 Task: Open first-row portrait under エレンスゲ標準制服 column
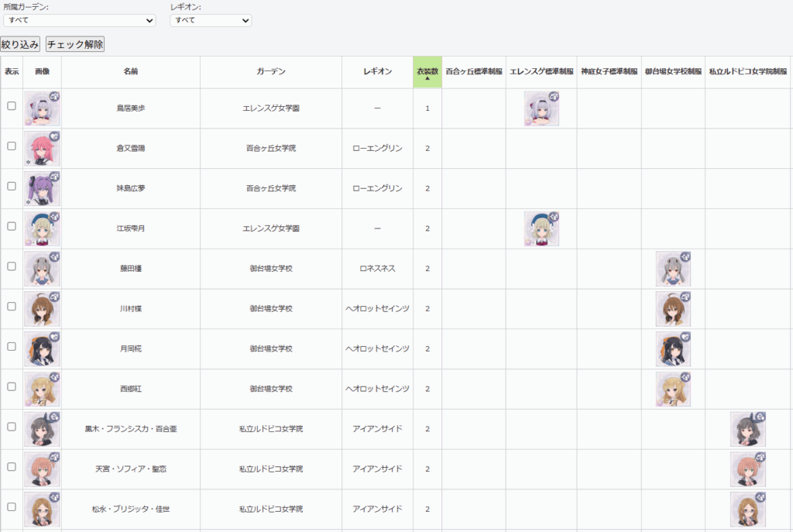(541, 108)
